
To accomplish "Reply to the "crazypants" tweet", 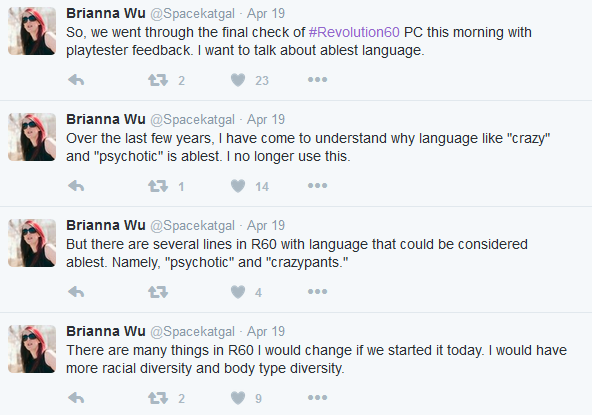I will [76, 292].
